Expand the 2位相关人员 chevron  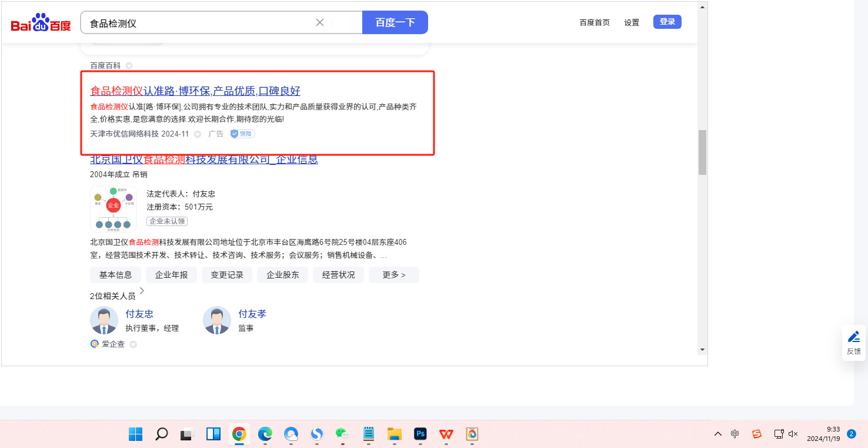click(x=142, y=291)
